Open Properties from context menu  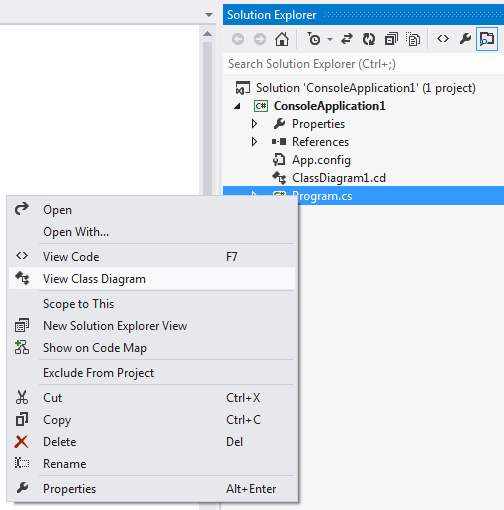click(x=152, y=489)
